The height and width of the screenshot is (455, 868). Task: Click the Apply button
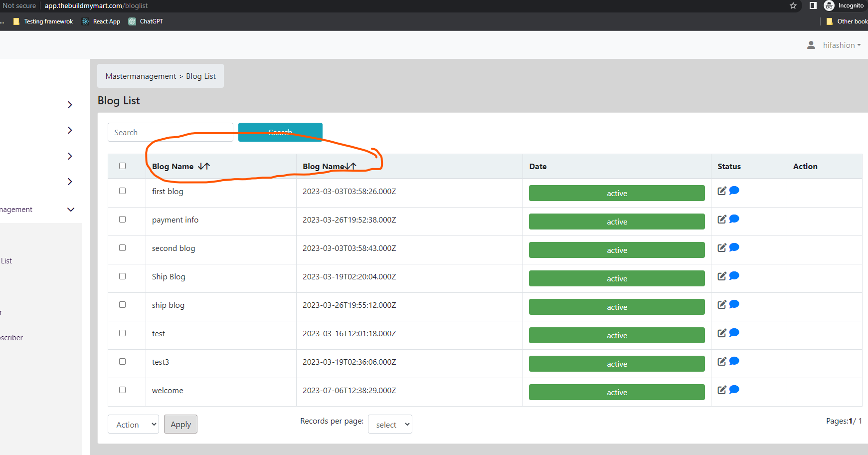coord(180,424)
